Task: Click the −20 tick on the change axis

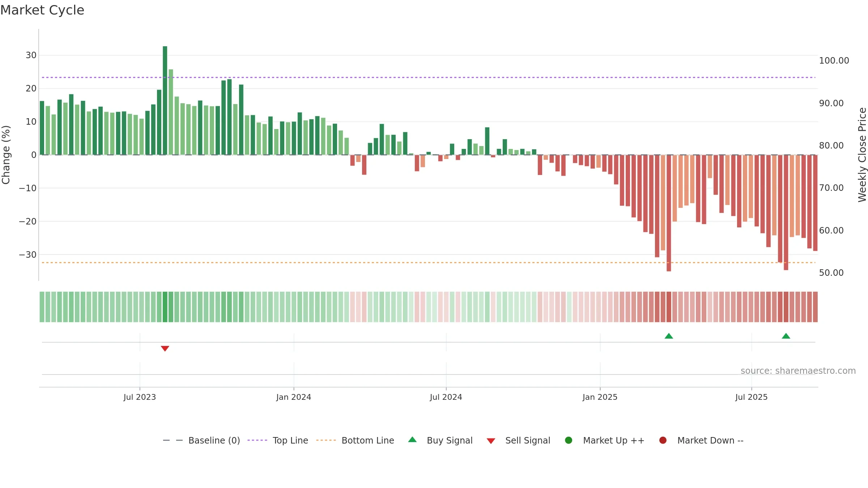Action: click(28, 221)
